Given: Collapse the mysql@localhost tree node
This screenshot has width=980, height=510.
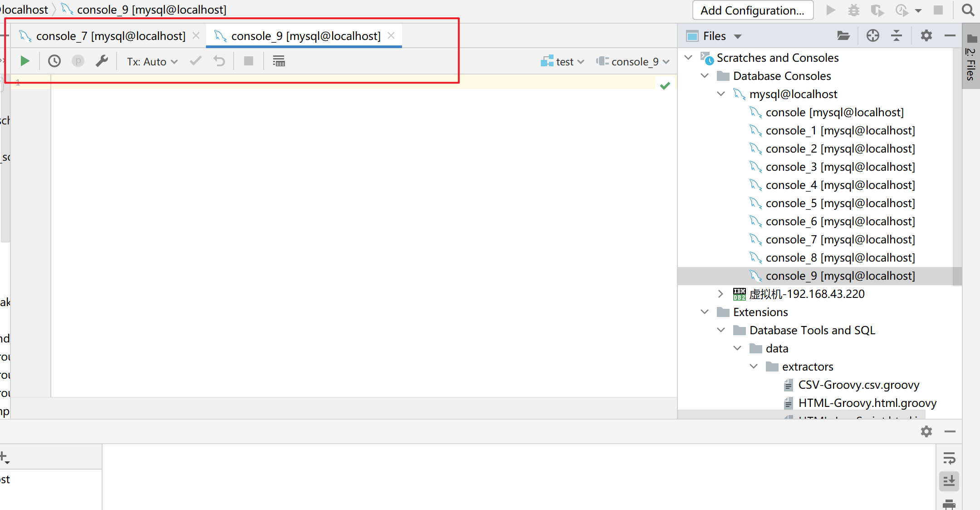Looking at the screenshot, I should point(721,94).
